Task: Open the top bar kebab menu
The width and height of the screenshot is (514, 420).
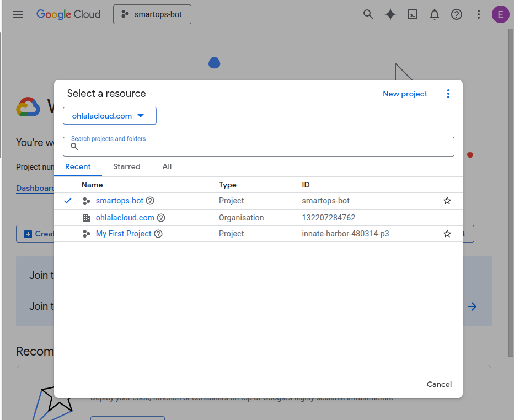Action: point(478,14)
